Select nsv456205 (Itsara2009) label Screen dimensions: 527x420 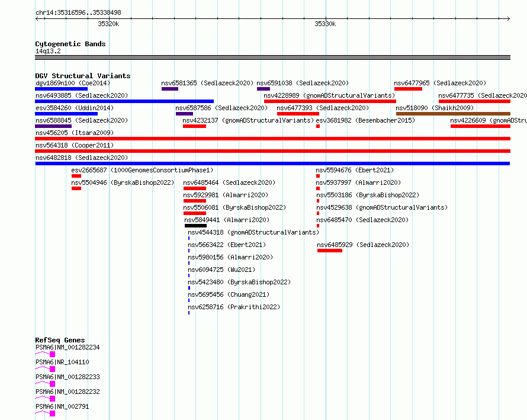tap(75, 133)
